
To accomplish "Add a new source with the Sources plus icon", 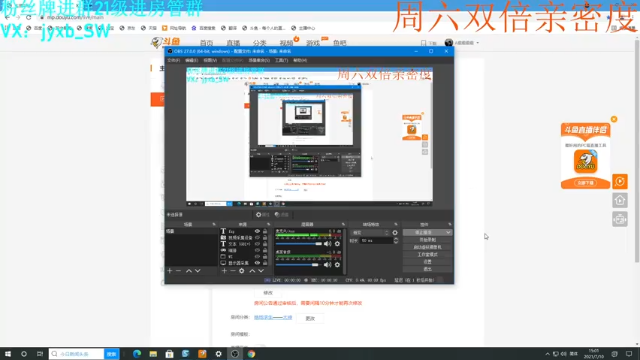I will (x=224, y=271).
